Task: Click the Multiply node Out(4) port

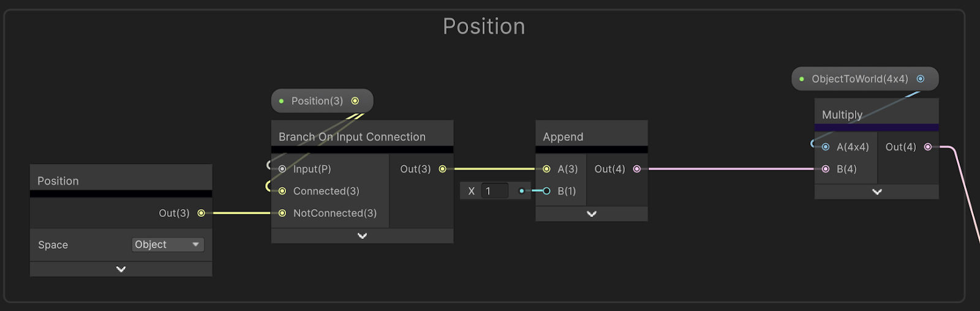Action: tap(928, 147)
